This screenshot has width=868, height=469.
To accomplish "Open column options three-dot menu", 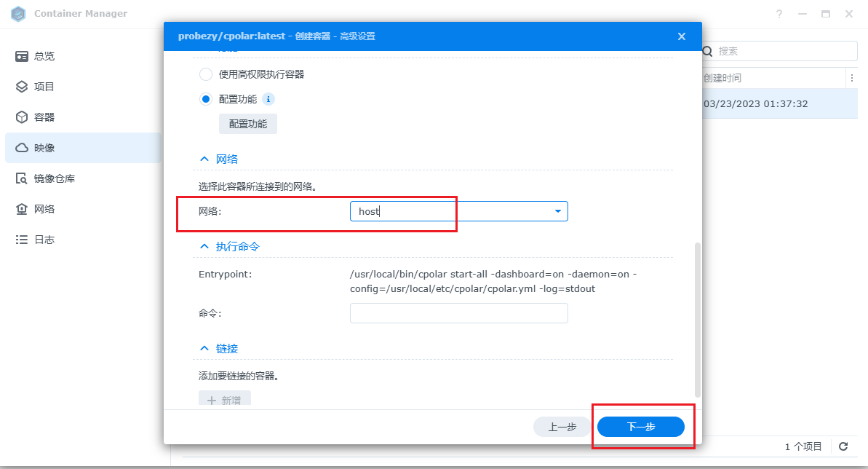I will pyautogui.click(x=851, y=78).
